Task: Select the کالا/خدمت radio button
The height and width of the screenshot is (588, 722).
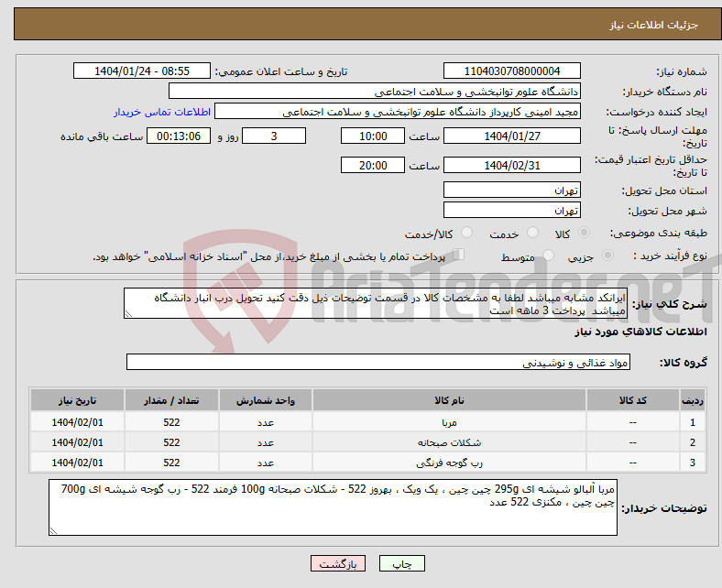Action: tap(466, 233)
